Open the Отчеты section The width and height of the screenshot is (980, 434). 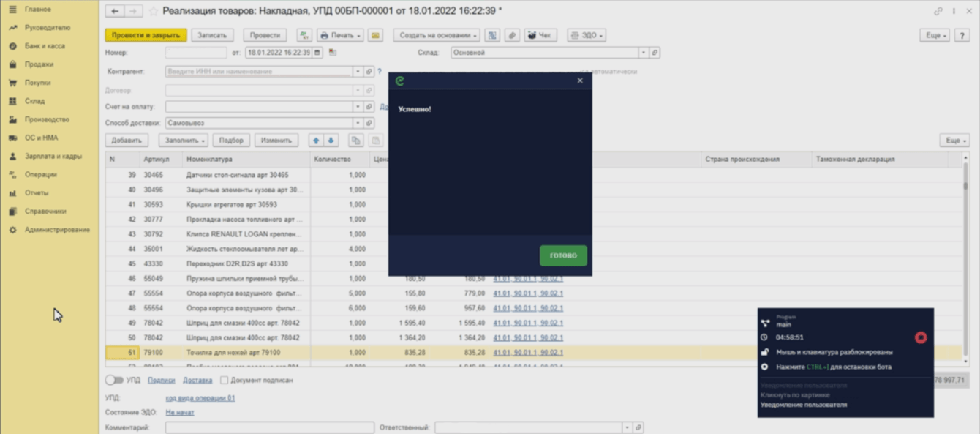pyautogui.click(x=37, y=193)
